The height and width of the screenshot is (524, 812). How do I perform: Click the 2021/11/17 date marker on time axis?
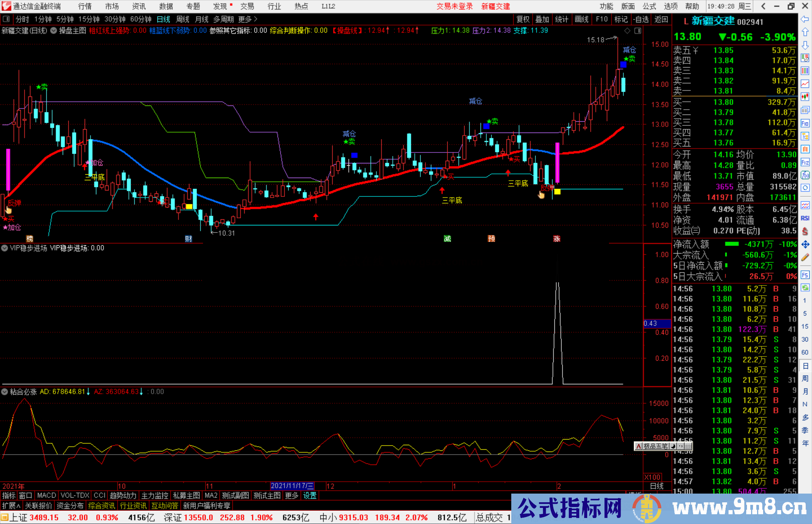tap(292, 486)
